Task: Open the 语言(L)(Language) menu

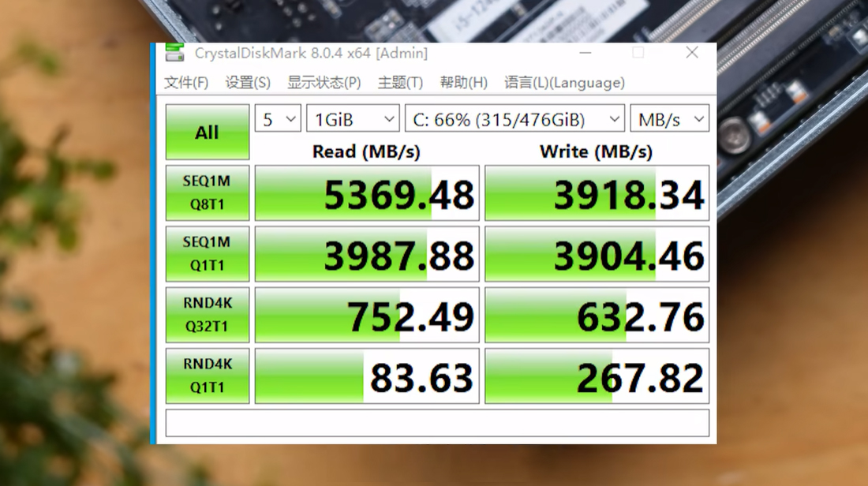Action: point(564,83)
